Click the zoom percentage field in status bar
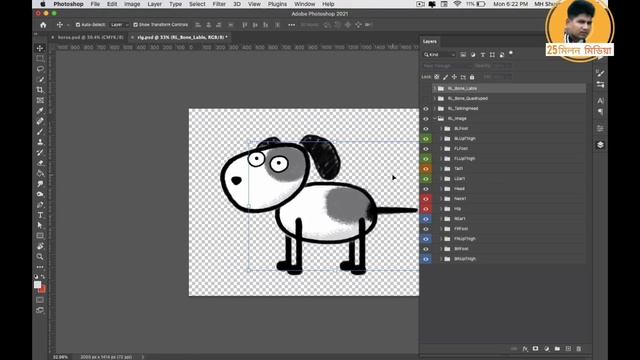This screenshot has width=640, height=360. tap(60, 357)
